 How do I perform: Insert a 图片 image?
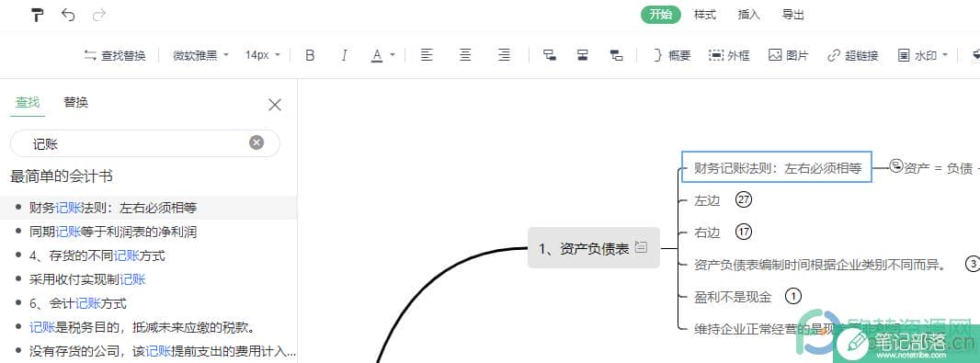tap(788, 56)
